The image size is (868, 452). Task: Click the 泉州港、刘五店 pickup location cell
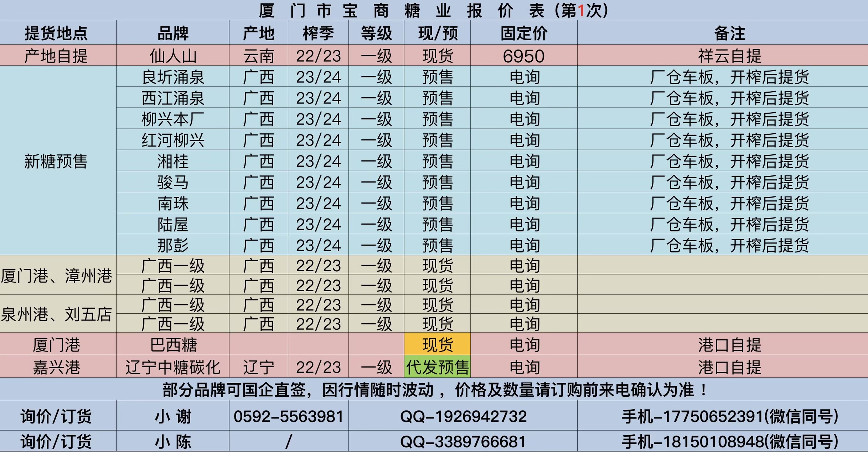click(56, 314)
